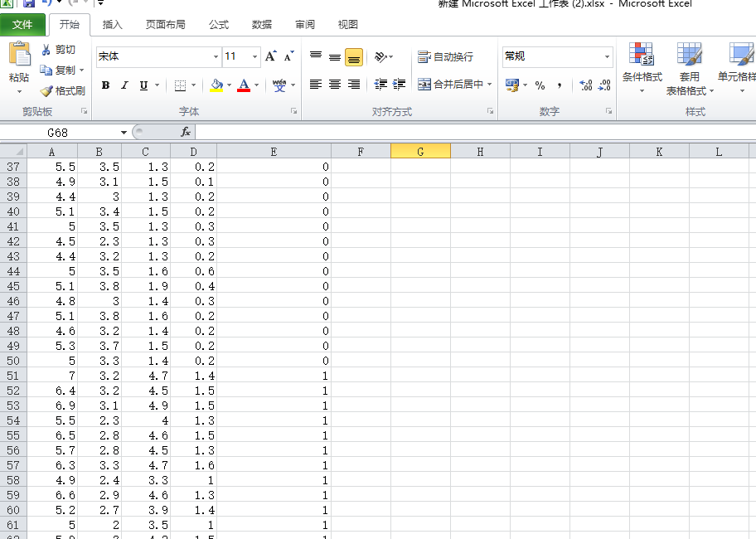Screen dimensions: 756x539
Task: Open Number dialog launcher in 数字 group
Action: tap(609, 111)
